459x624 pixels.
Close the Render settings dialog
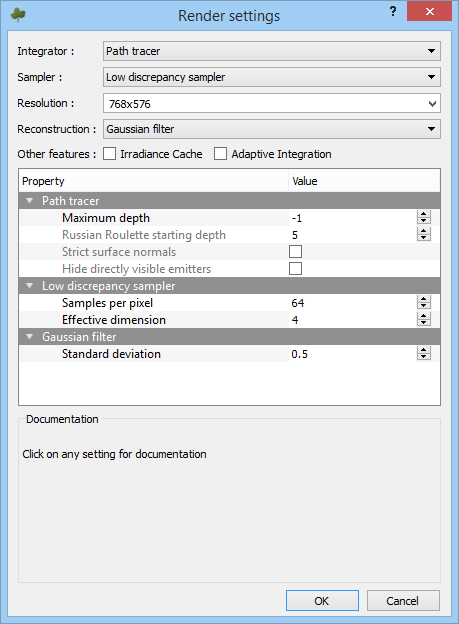[430, 11]
